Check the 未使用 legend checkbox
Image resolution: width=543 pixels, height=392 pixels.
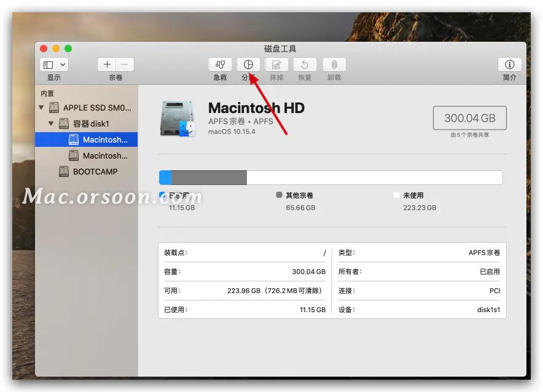(x=395, y=195)
